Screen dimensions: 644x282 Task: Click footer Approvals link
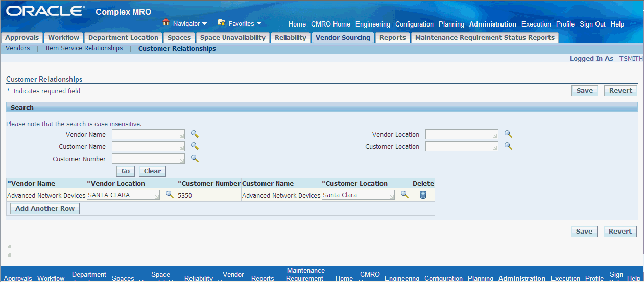coord(18,278)
